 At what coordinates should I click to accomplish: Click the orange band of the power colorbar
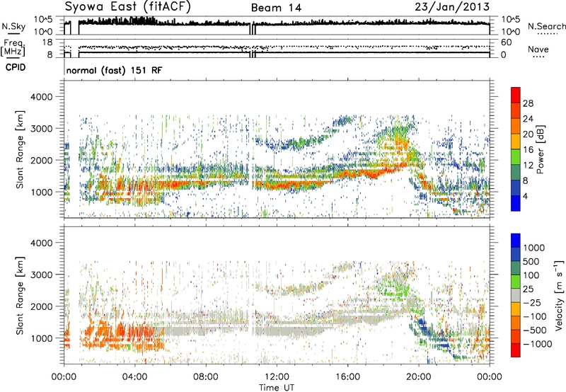[516, 127]
